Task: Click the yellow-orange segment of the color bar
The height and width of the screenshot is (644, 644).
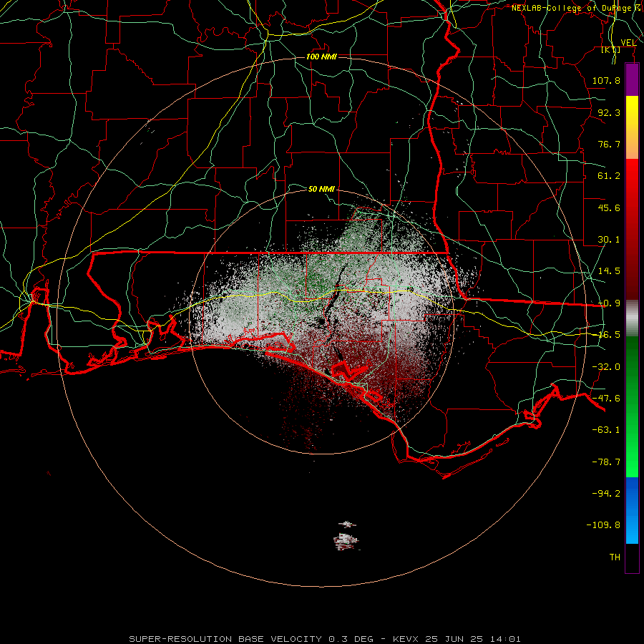Action: click(632, 127)
